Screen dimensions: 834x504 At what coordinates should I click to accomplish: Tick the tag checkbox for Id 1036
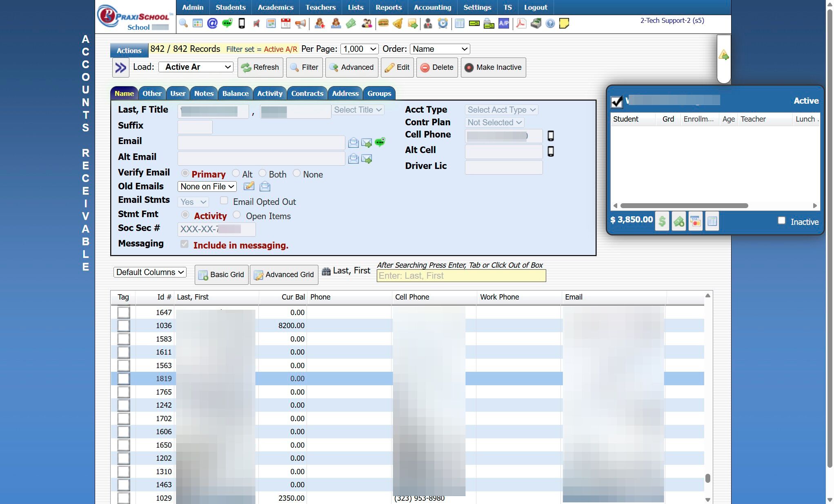(x=123, y=326)
